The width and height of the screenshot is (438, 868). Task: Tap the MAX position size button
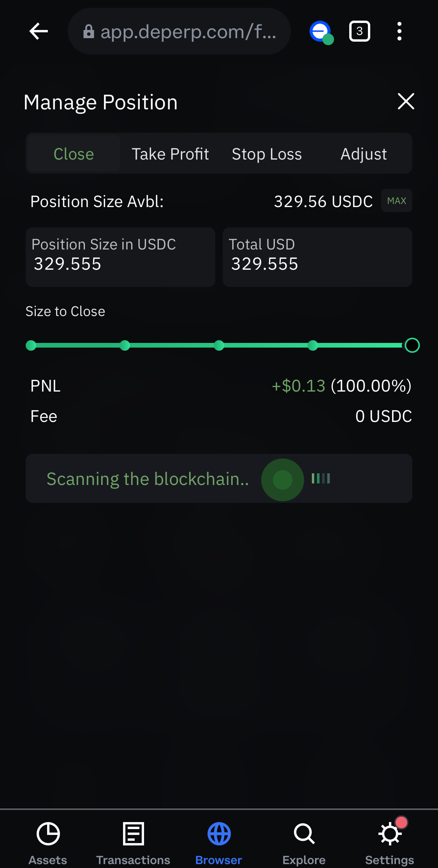[396, 200]
